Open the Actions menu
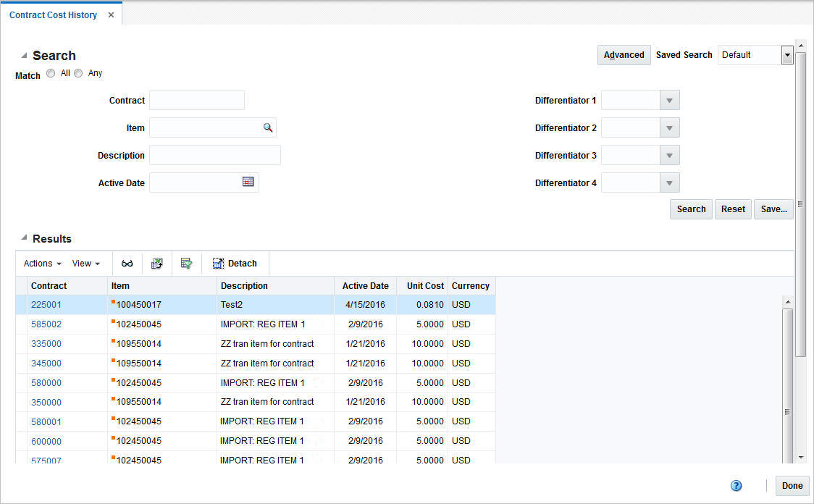 41,263
